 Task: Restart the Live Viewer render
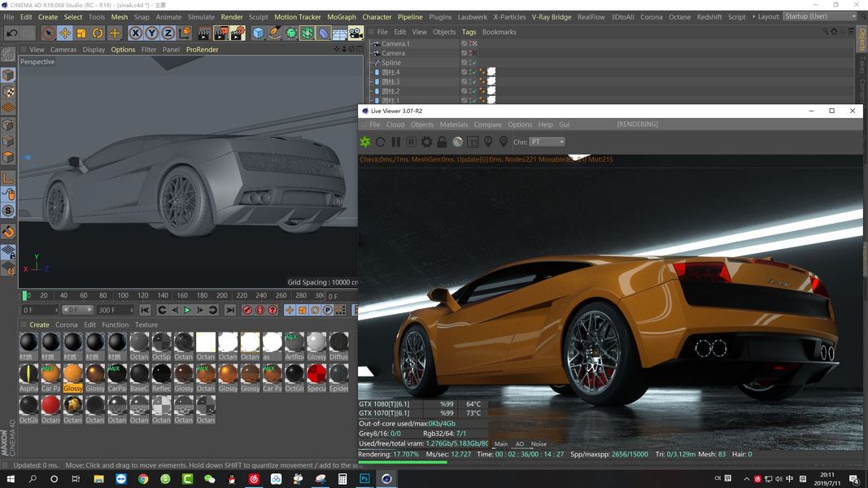tap(380, 142)
